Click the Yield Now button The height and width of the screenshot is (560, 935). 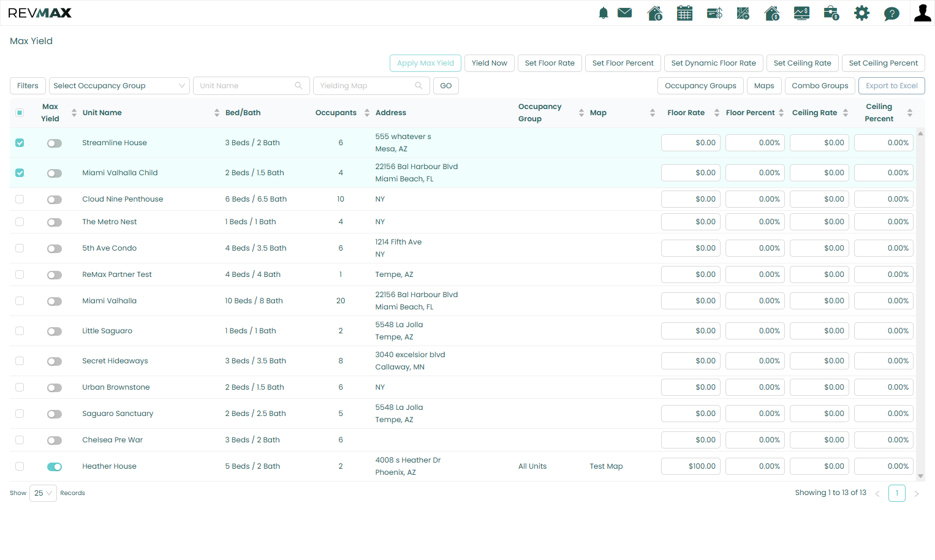tap(490, 63)
